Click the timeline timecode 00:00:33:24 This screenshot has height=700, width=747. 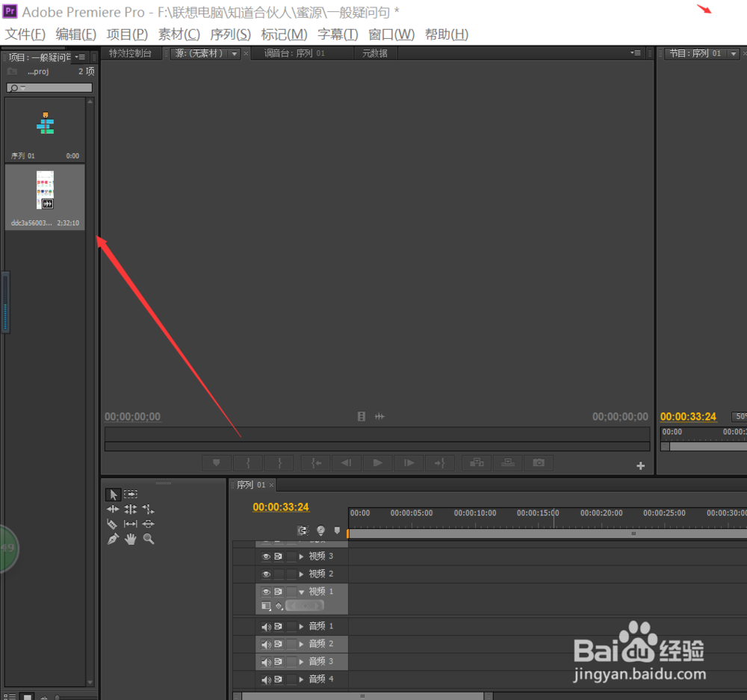[x=281, y=507]
